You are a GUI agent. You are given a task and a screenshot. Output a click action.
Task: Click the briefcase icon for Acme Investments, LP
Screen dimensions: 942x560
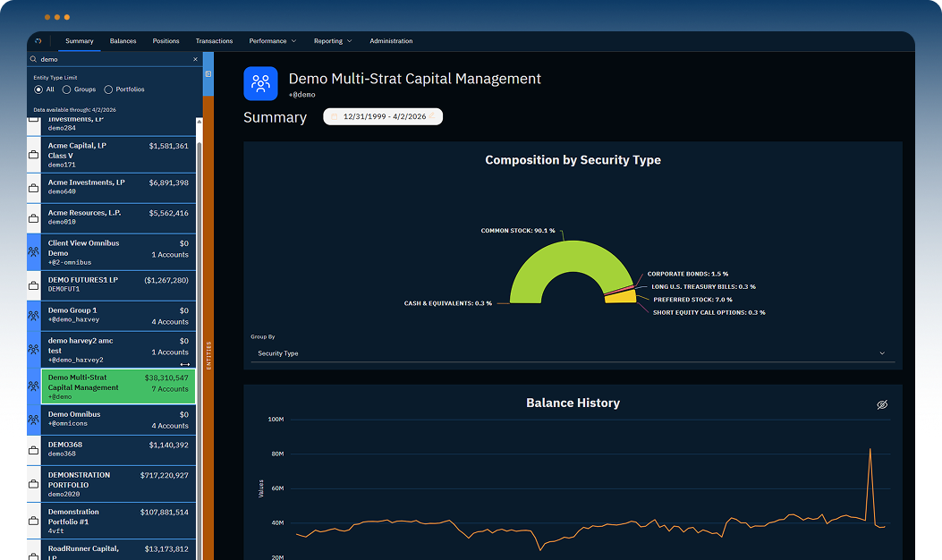click(34, 188)
